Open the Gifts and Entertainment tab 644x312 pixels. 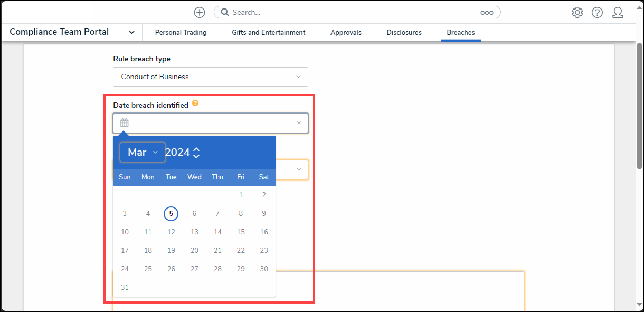coord(268,33)
